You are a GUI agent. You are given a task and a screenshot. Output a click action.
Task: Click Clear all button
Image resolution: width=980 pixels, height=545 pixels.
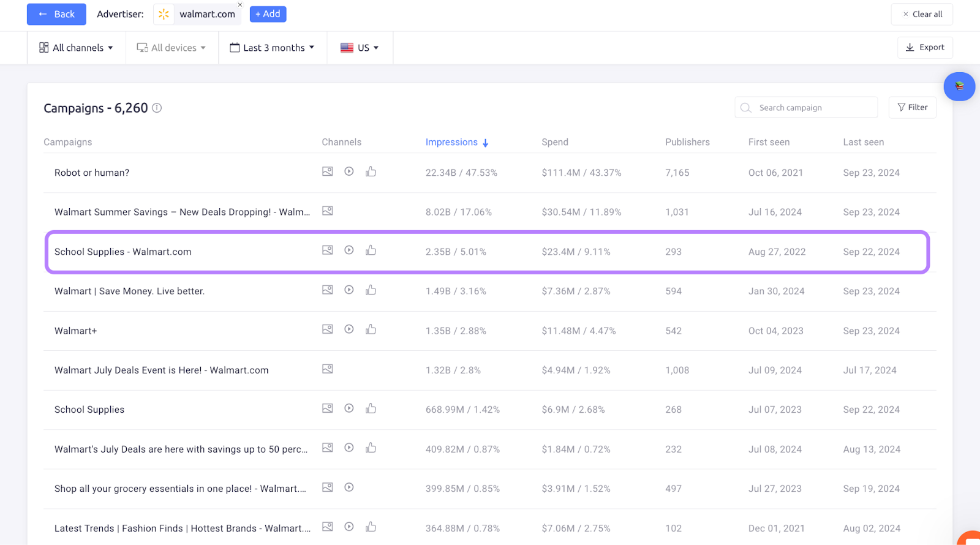tap(922, 14)
